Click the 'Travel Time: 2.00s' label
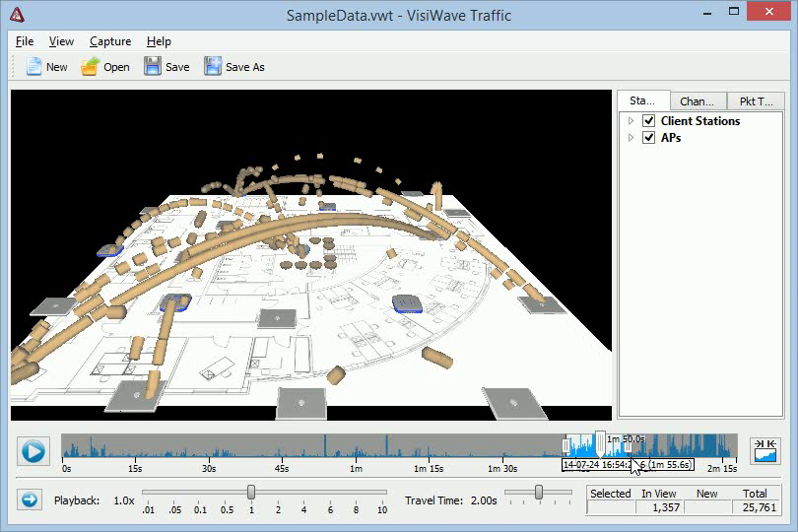Viewport: 798px width, 532px height. (451, 500)
